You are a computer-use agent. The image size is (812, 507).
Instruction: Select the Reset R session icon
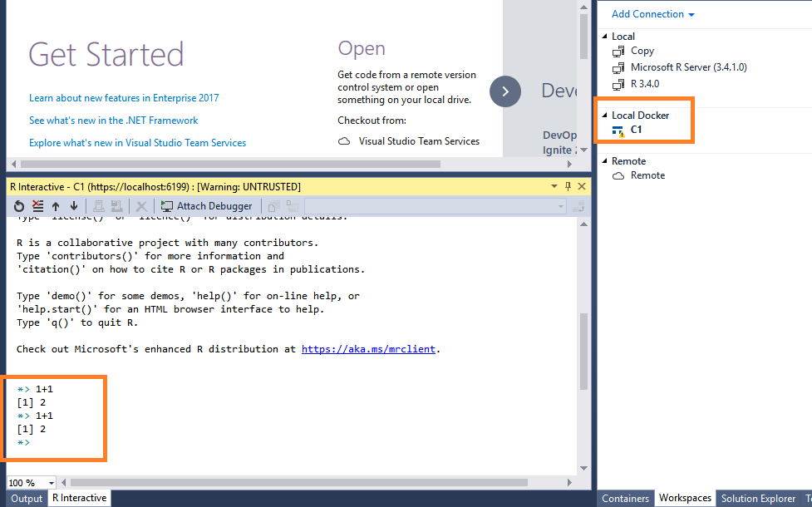18,205
